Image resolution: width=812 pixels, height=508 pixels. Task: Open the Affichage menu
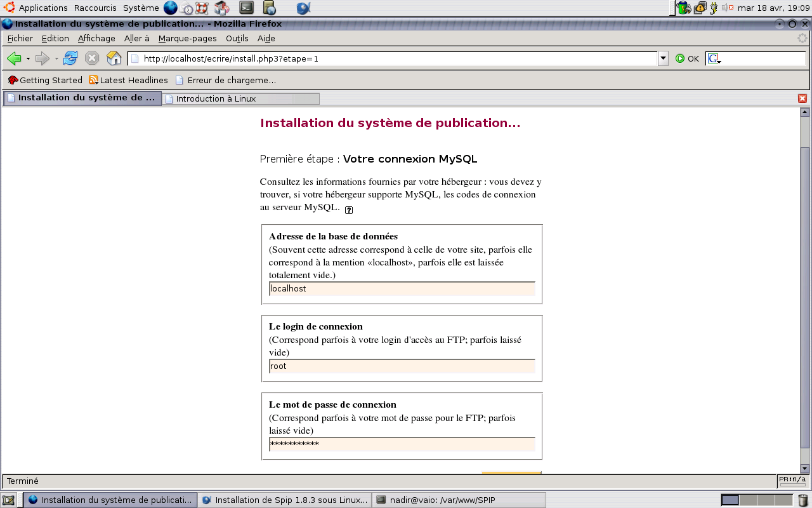click(x=96, y=38)
